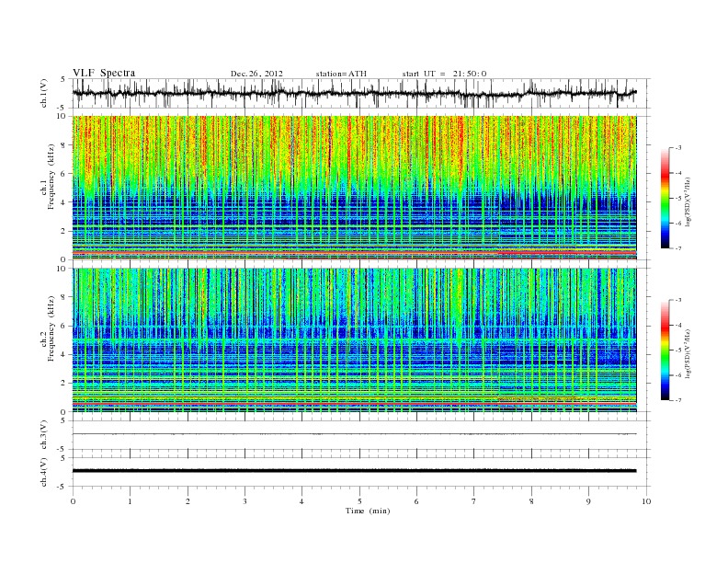This screenshot has height=563, width=728.
Task: Click the "-3" tick on ch.2 colorbar
Action: pos(678,300)
